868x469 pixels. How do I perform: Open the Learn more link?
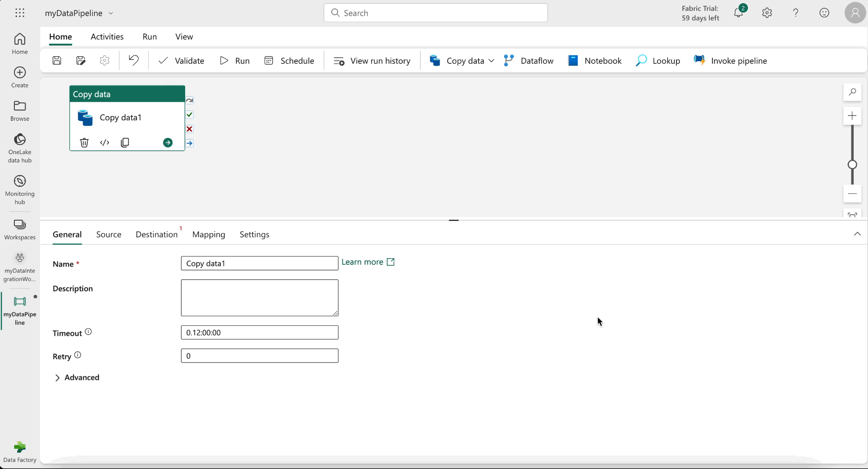368,262
